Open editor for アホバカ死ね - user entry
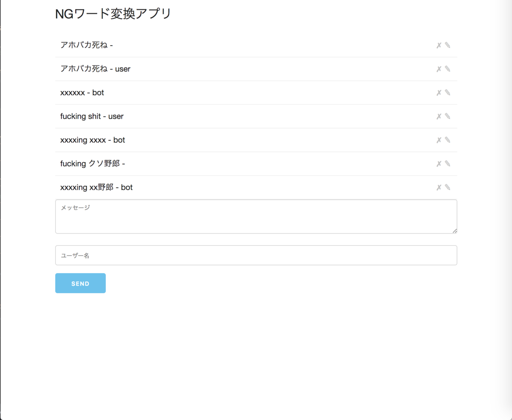 click(447, 68)
